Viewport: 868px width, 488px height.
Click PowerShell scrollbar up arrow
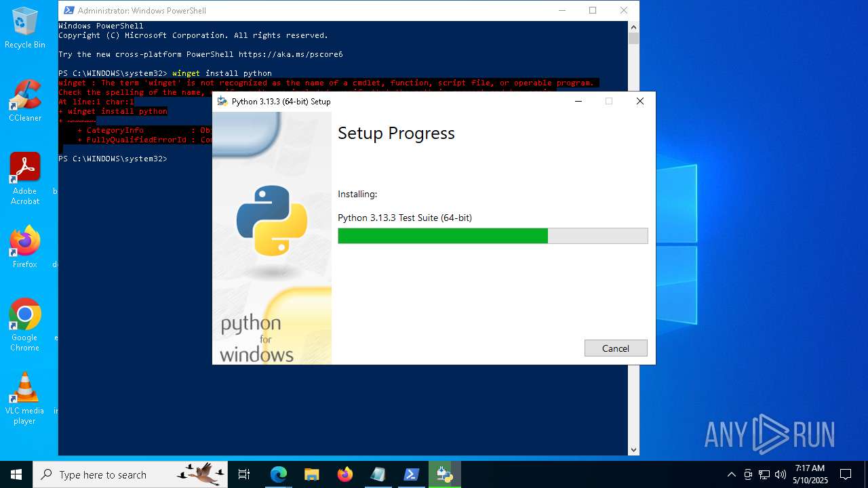pos(633,27)
